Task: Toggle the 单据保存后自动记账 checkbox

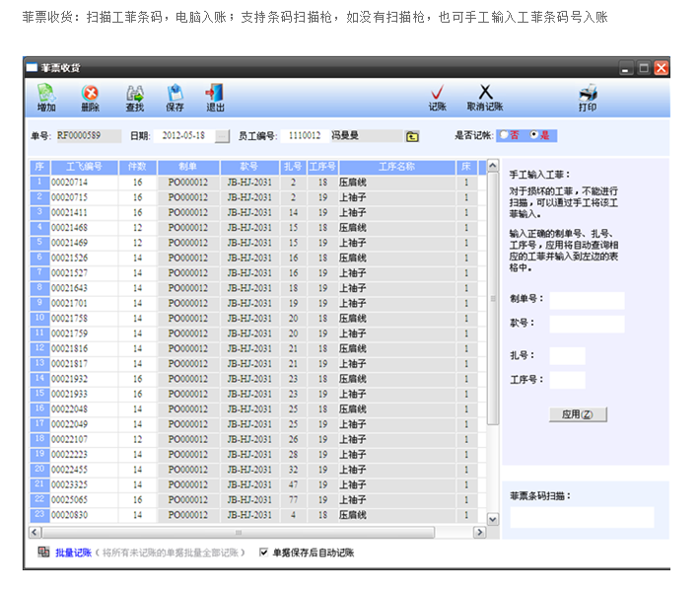Action: 263,553
